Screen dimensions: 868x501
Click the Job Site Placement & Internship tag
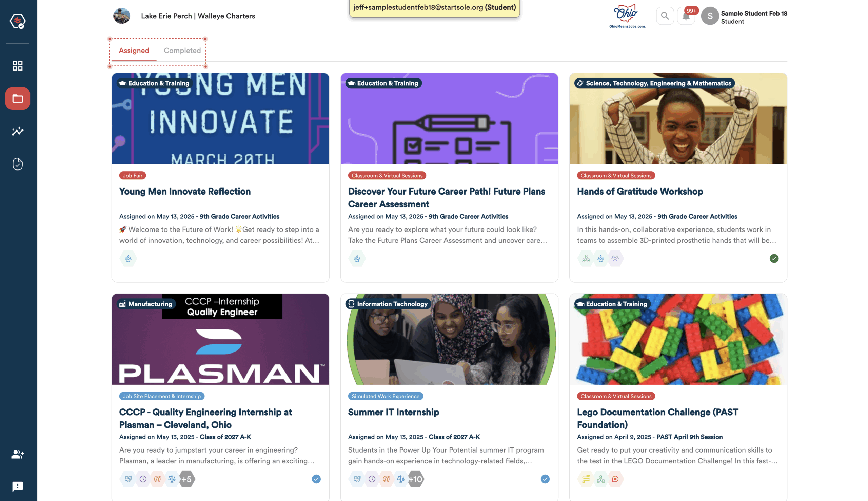point(162,396)
